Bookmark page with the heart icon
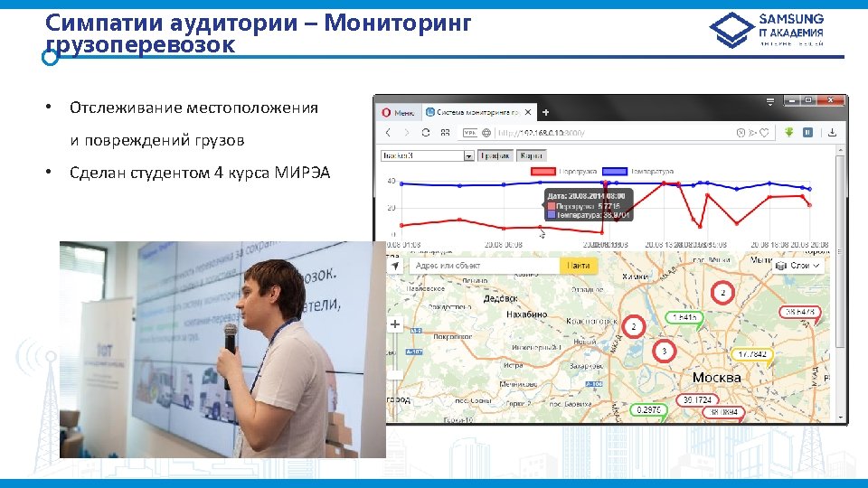 (765, 133)
